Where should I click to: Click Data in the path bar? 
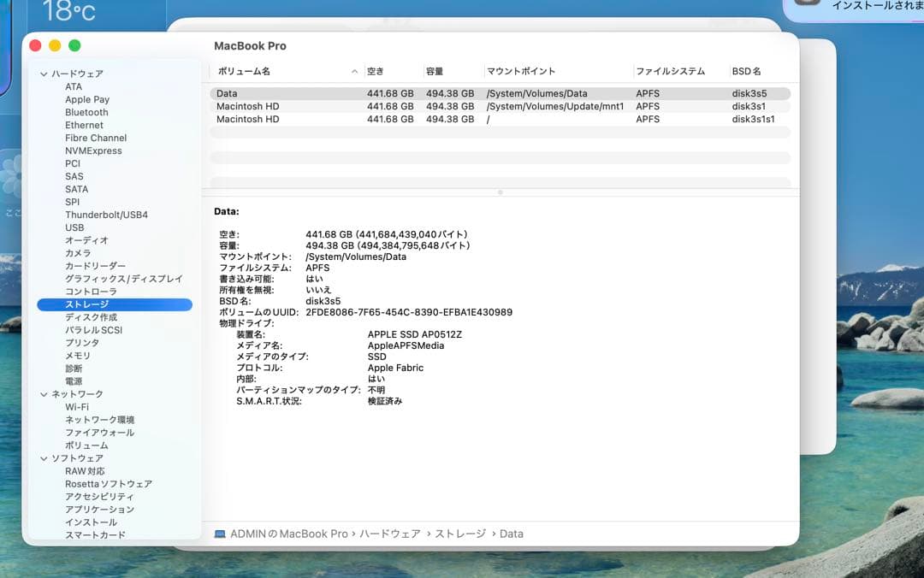pyautogui.click(x=512, y=534)
